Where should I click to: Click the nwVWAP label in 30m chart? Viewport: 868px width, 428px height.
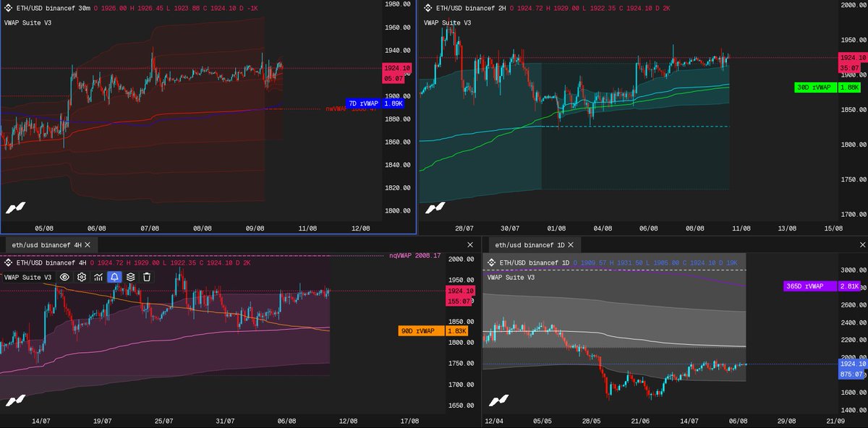click(352, 109)
